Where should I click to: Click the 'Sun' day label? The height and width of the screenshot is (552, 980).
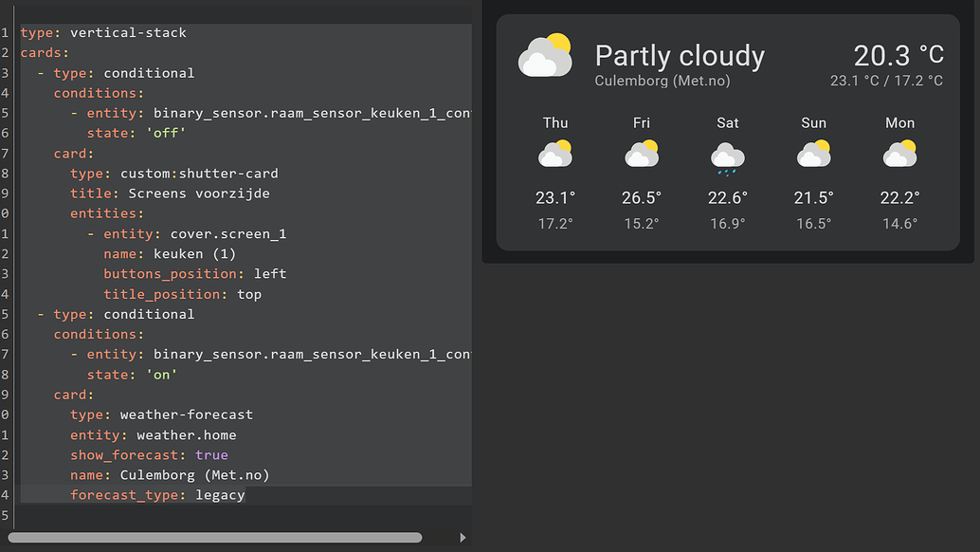pyautogui.click(x=814, y=123)
